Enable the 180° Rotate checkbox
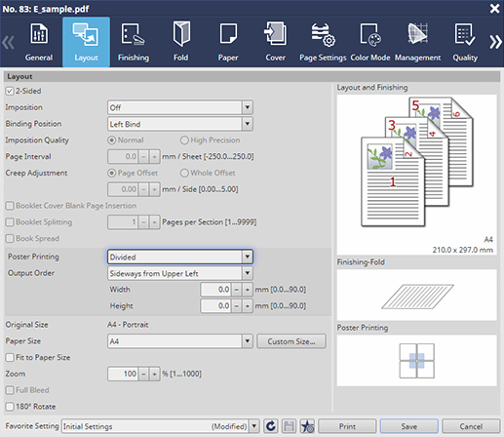504x437 pixels. (10, 407)
